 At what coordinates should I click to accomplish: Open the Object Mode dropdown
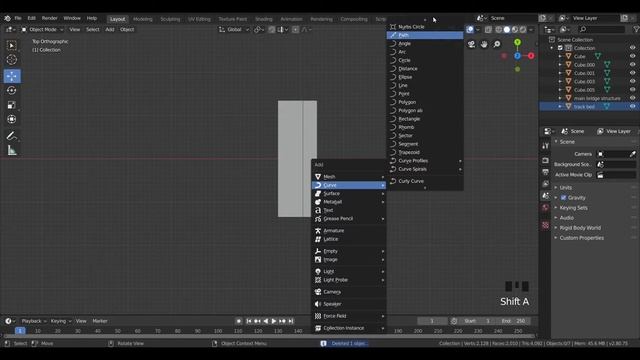pyautogui.click(x=42, y=29)
